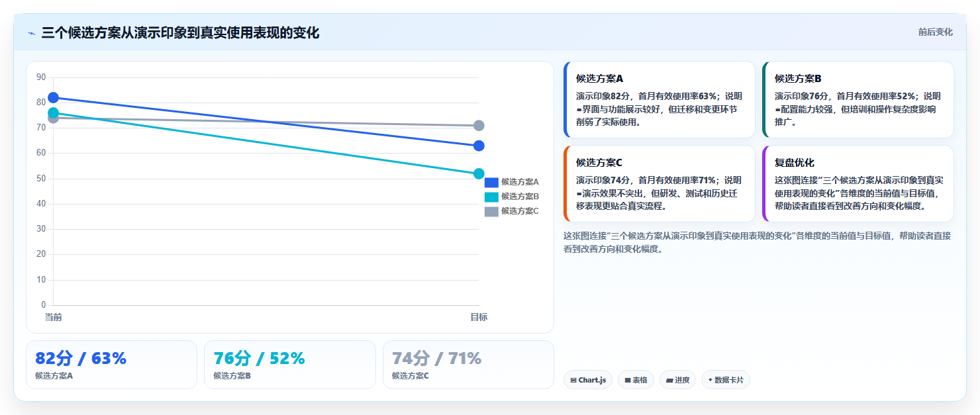980x415 pixels.
Task: Click the 目标 axis label
Action: point(479,317)
